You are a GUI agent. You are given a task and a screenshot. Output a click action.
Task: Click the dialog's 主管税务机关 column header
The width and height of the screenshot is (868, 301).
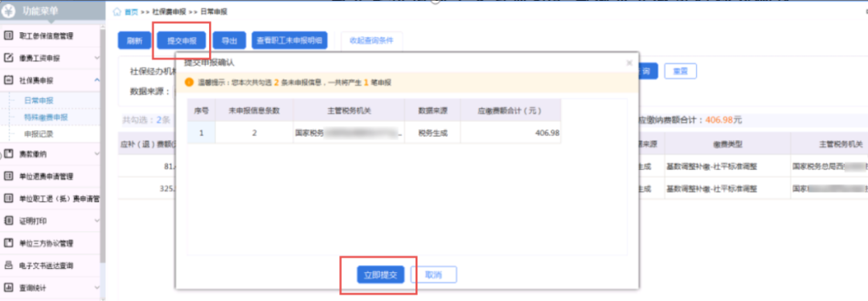(x=349, y=110)
